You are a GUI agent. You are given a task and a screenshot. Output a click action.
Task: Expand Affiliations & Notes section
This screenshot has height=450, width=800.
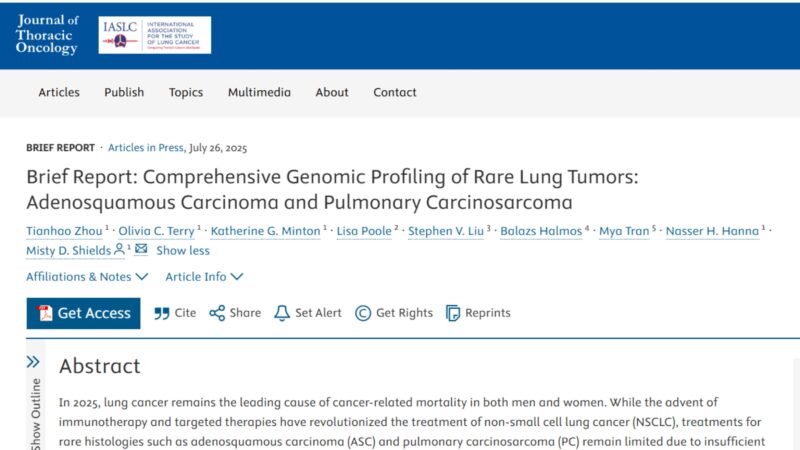pos(87,277)
